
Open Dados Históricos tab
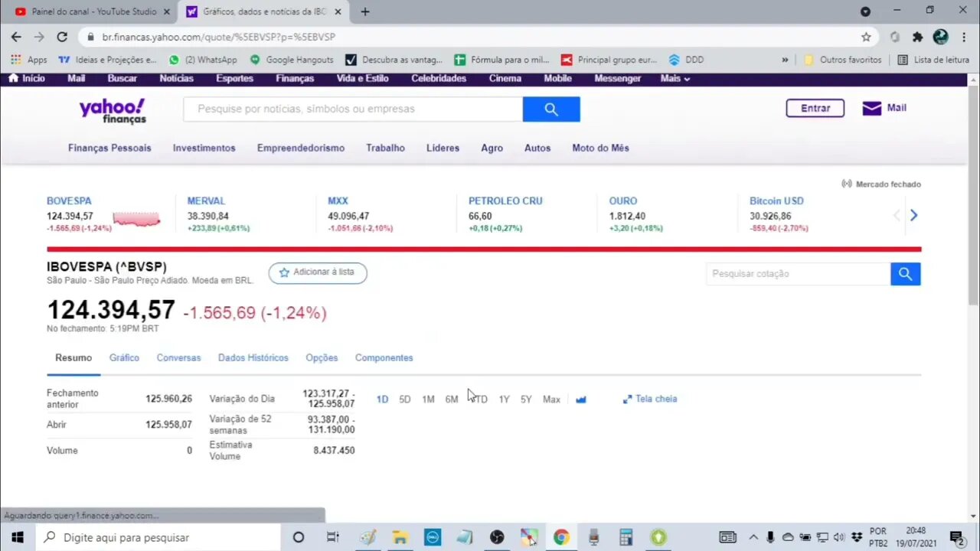253,357
